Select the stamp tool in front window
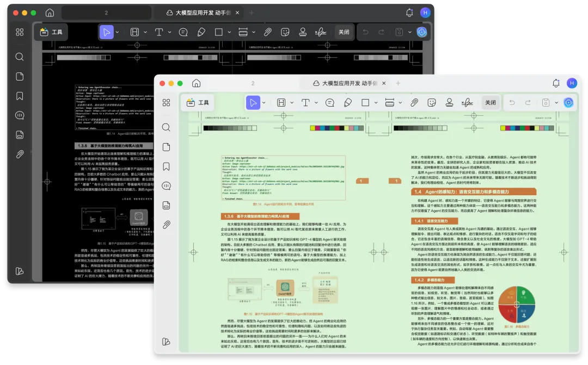The image size is (588, 365). 449,103
